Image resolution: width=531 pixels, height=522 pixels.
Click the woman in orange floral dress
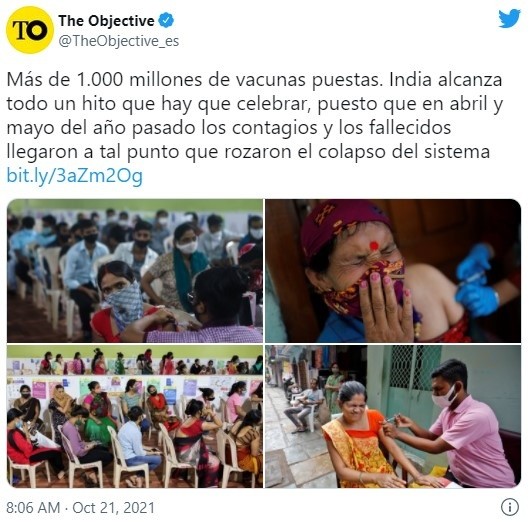361,438
